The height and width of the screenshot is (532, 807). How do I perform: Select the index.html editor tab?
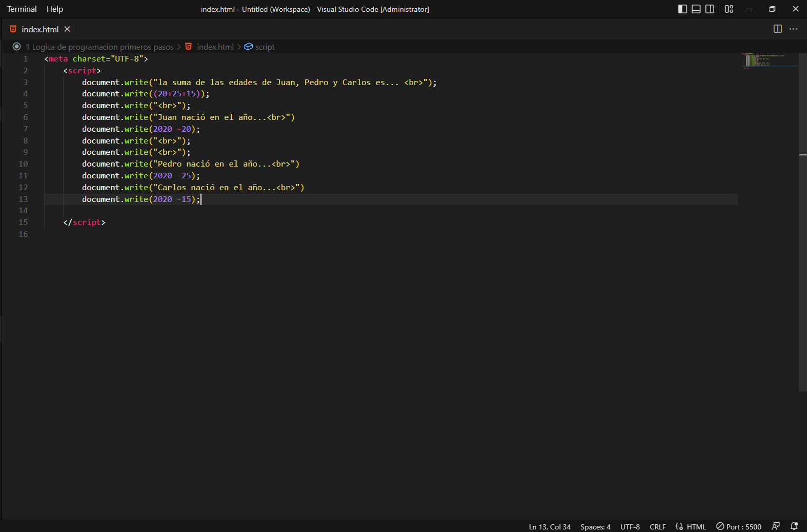point(39,29)
